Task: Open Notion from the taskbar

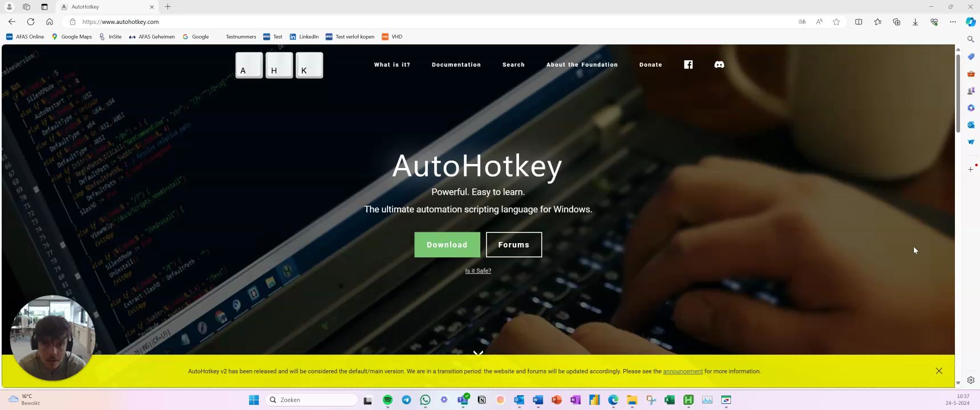Action: click(x=481, y=400)
